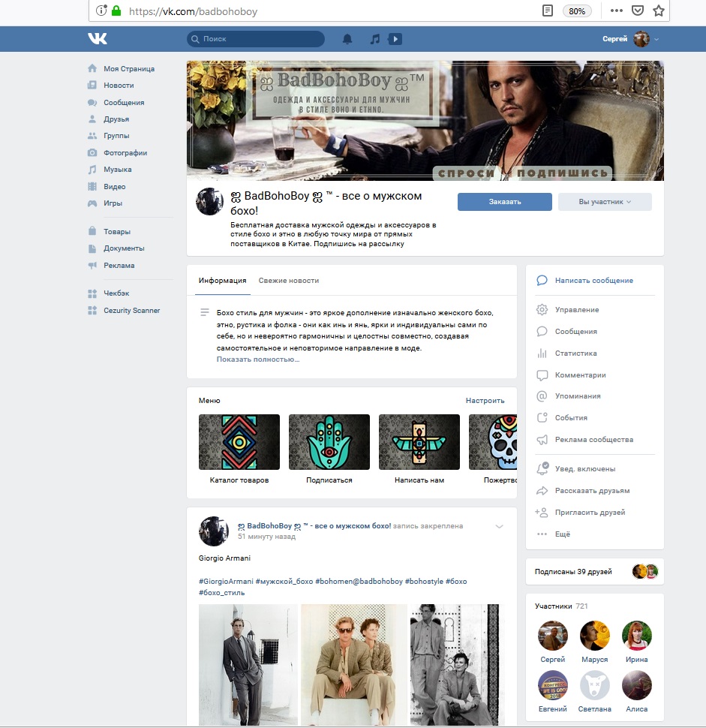
Task: Open the Каталог товаров menu tile
Action: [239, 449]
